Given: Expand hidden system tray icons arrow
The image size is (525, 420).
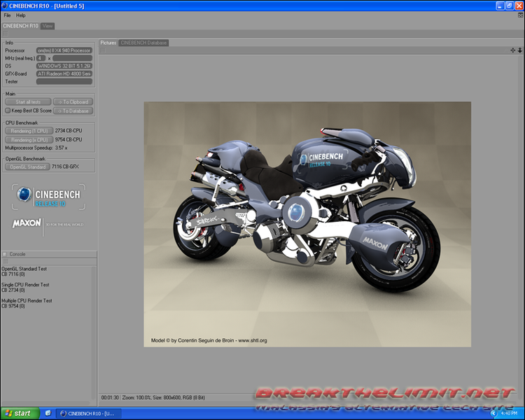Looking at the screenshot, I should coord(493,414).
